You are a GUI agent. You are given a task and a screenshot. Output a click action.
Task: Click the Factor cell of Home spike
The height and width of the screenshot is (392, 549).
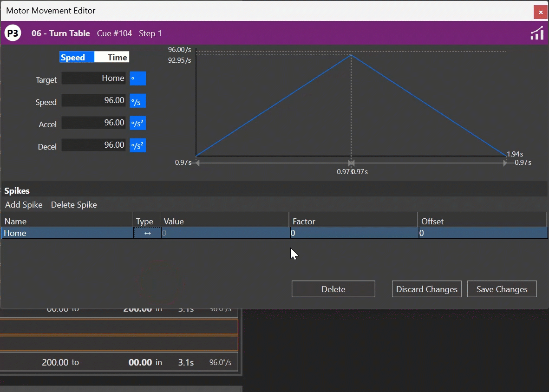pos(354,233)
